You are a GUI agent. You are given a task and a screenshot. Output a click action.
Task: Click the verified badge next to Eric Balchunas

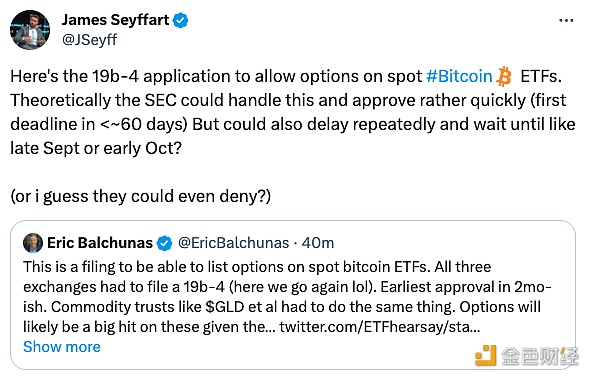click(x=164, y=243)
